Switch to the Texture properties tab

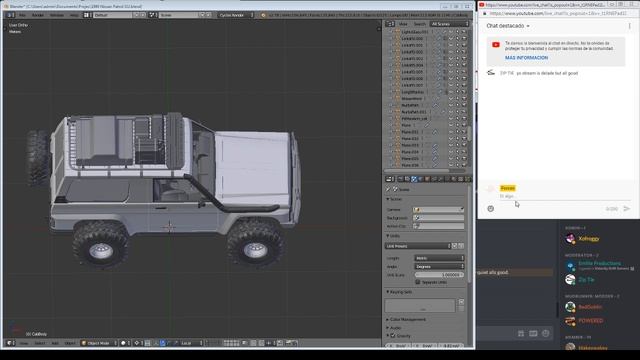click(x=460, y=179)
